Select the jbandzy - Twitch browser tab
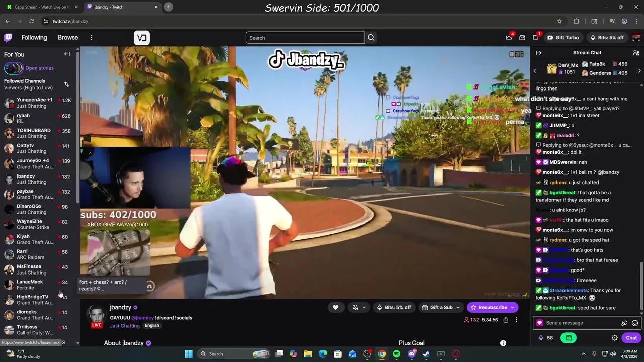 [x=122, y=7]
